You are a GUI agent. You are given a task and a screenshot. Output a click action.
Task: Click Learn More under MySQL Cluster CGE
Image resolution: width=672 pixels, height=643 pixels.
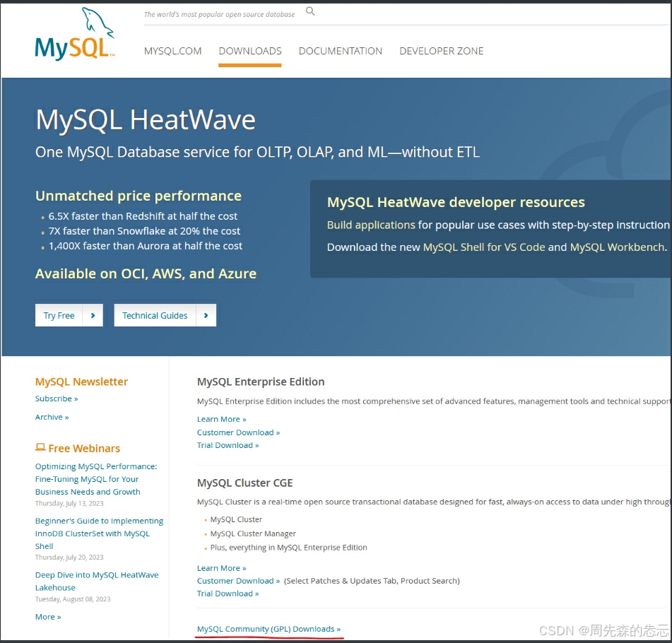pyautogui.click(x=222, y=568)
